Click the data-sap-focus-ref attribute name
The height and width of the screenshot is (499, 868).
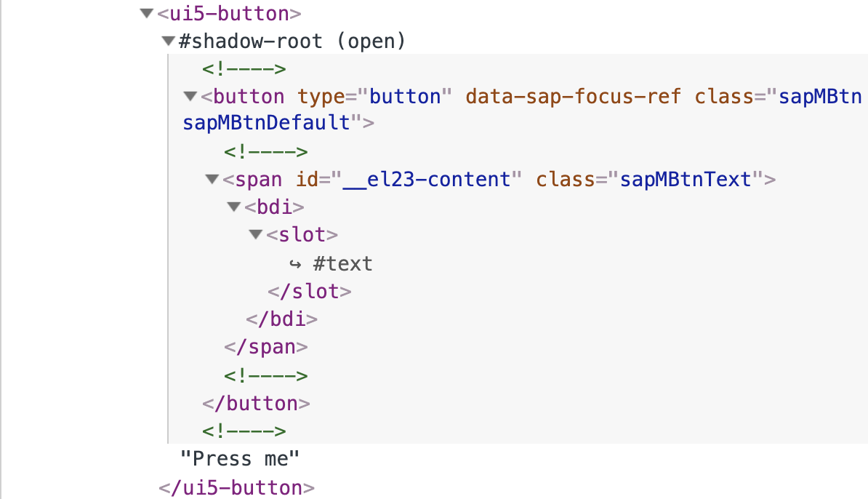coord(573,96)
